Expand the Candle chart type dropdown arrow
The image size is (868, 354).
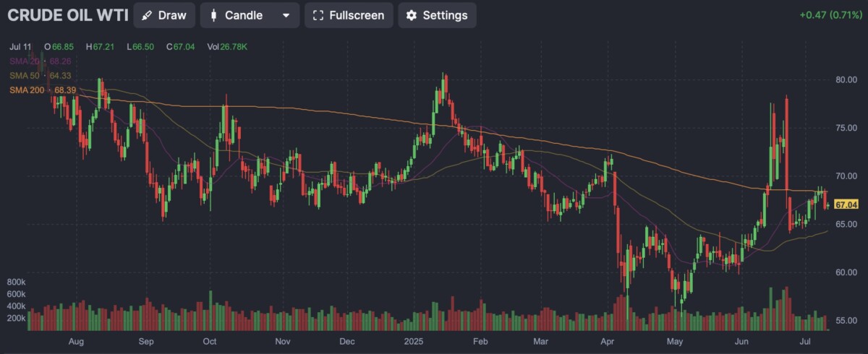tap(286, 15)
